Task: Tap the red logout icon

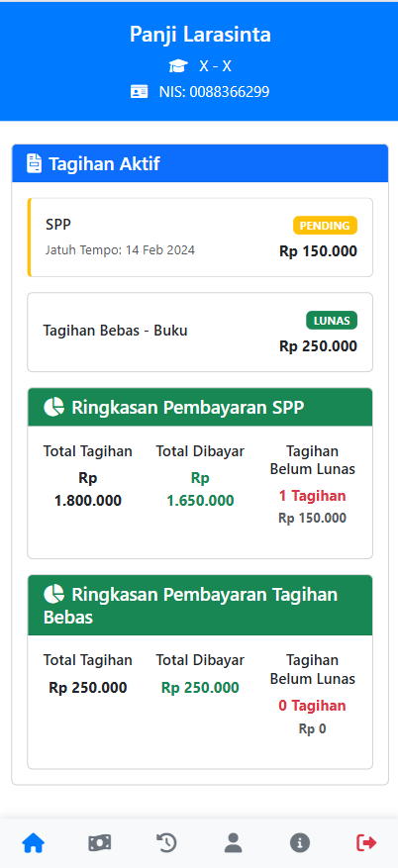Action: click(x=366, y=843)
